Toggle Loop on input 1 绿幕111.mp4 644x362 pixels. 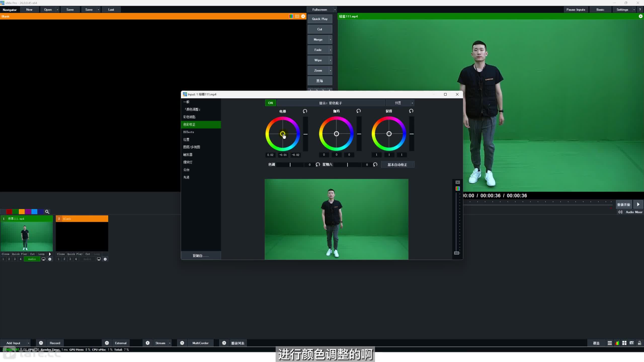point(41,254)
